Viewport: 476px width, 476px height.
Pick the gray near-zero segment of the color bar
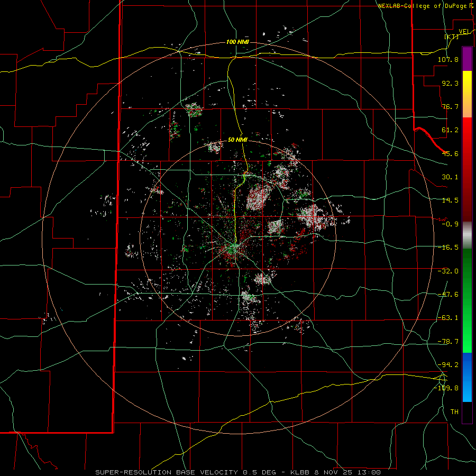coord(467,235)
